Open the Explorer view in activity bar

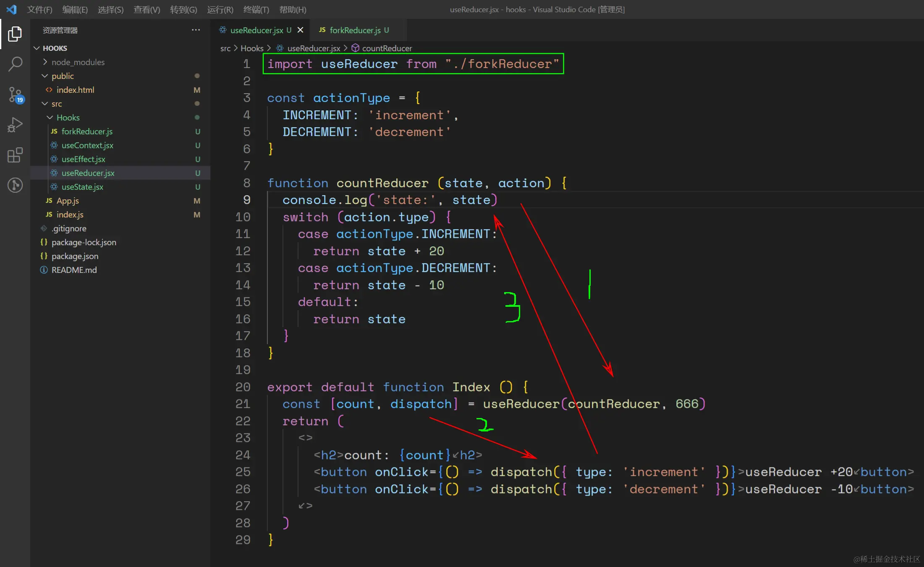point(15,34)
